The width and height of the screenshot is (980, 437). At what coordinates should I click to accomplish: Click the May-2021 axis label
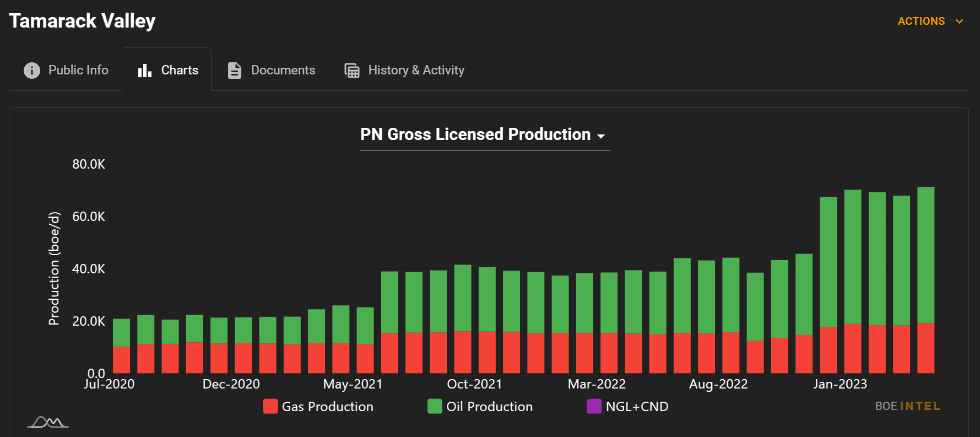tap(353, 384)
